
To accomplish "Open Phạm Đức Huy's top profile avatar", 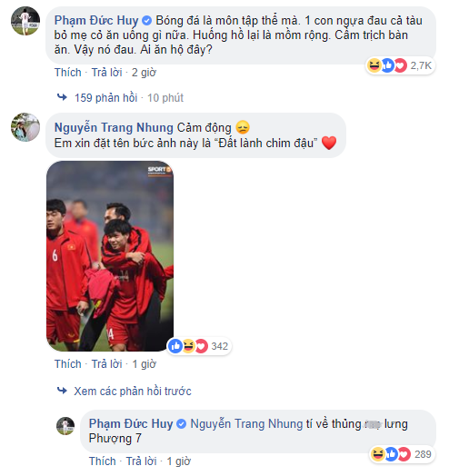I will [x=25, y=21].
